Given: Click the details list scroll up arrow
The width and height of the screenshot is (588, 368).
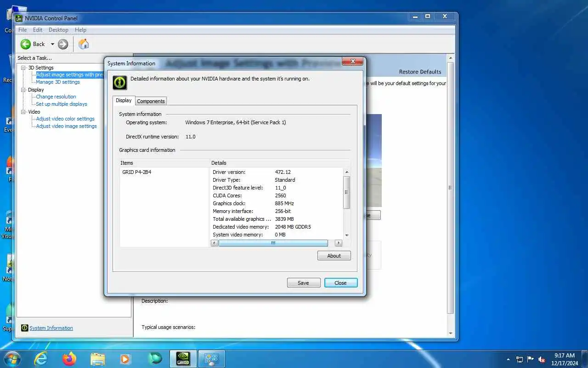Looking at the screenshot, I should (347, 172).
